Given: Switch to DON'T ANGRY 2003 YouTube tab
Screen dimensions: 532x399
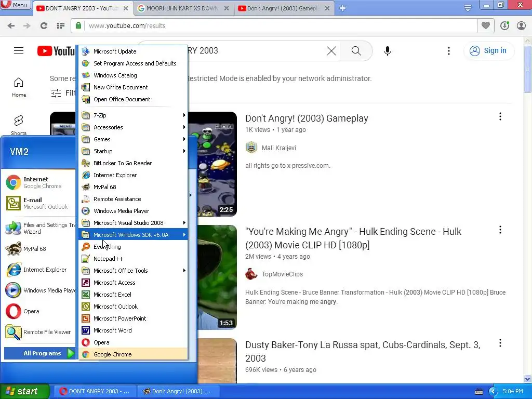Looking at the screenshot, I should pyautogui.click(x=83, y=8).
